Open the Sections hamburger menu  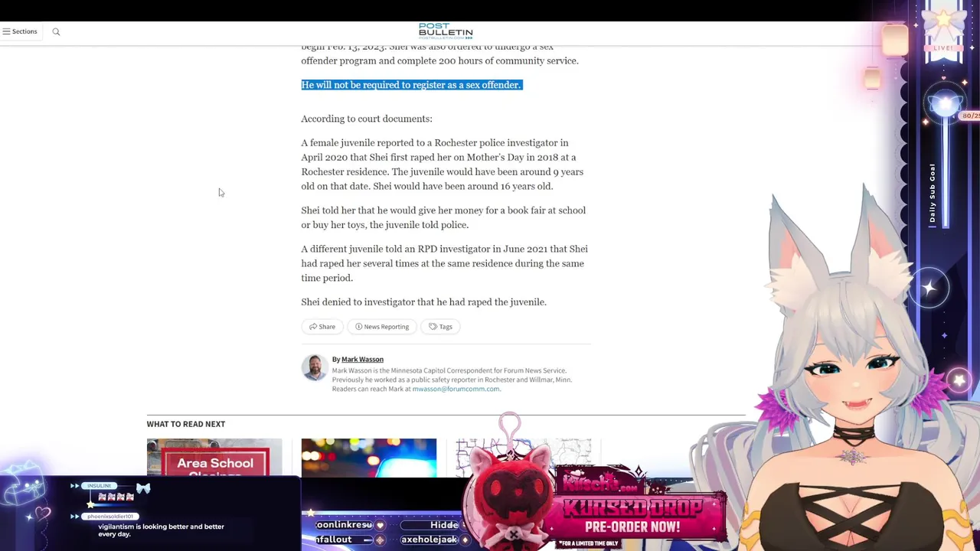pyautogui.click(x=20, y=31)
